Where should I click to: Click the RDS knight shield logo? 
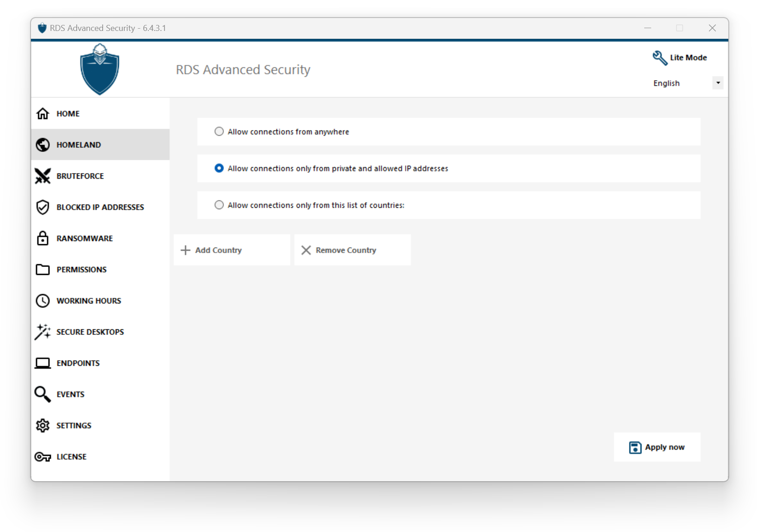99,69
